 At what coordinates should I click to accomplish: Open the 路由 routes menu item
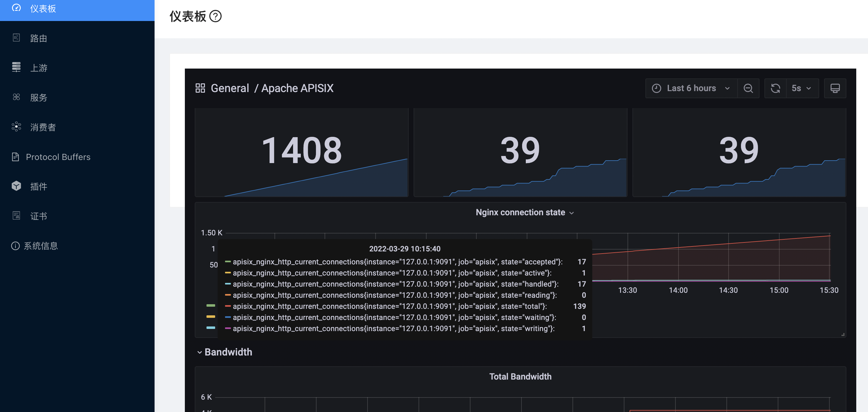(77, 38)
